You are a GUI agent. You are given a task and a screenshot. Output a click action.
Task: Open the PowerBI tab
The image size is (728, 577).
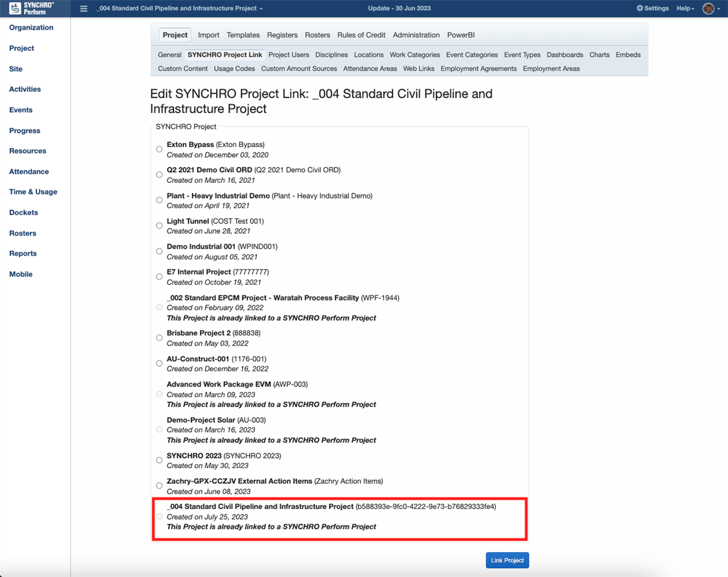click(x=461, y=35)
